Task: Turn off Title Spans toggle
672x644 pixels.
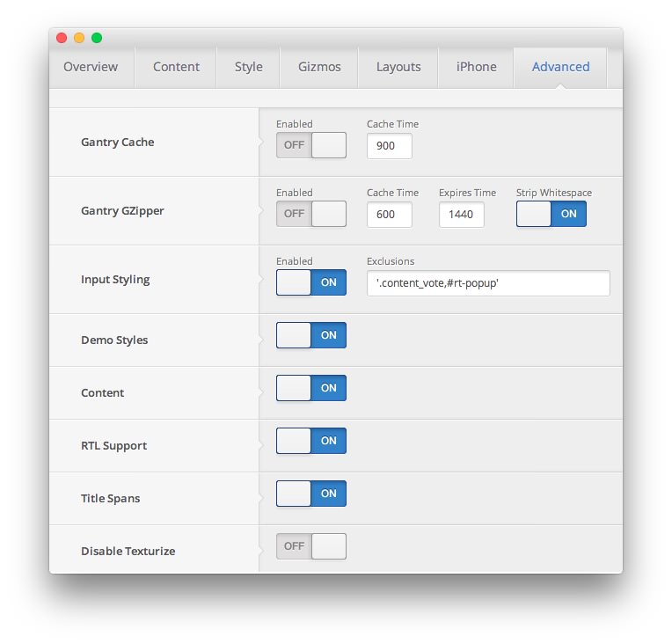Action: click(311, 493)
